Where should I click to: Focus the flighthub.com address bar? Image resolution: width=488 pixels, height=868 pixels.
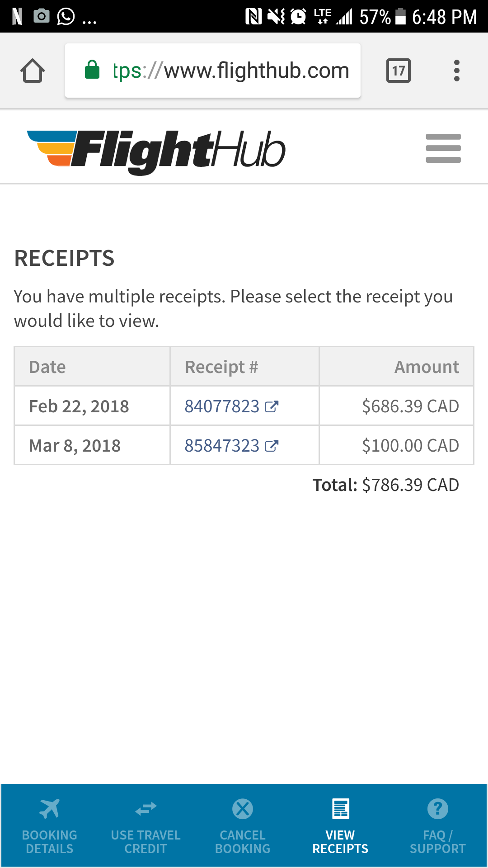(x=213, y=71)
